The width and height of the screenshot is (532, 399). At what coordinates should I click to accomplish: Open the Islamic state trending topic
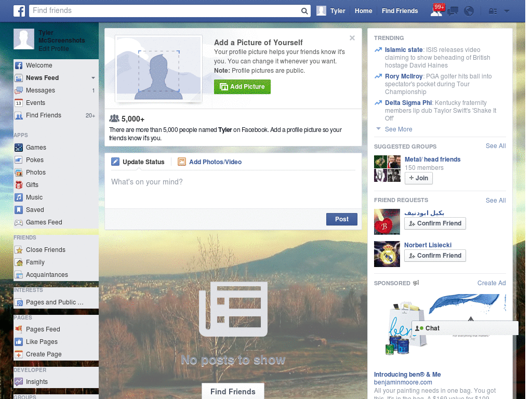click(x=403, y=50)
